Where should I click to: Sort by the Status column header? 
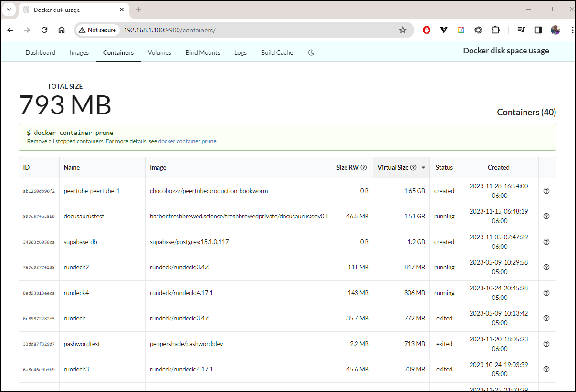click(x=444, y=167)
